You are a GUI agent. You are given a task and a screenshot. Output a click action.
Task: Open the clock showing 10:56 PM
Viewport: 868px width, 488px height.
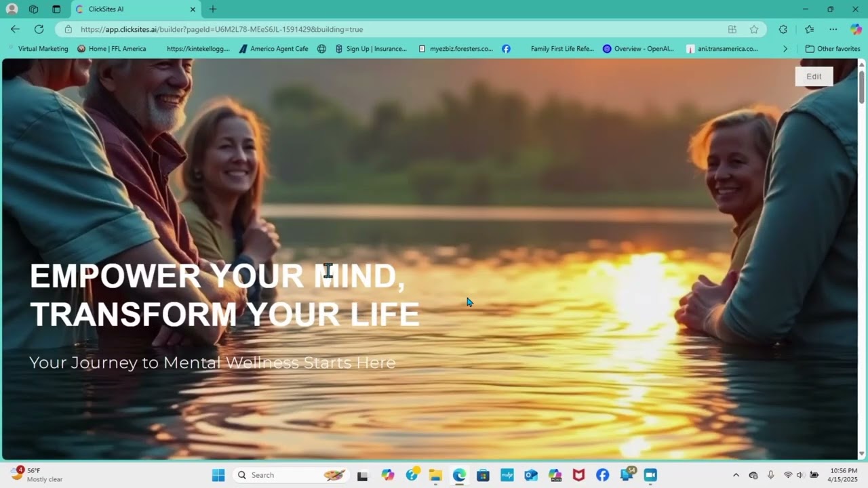(x=844, y=475)
